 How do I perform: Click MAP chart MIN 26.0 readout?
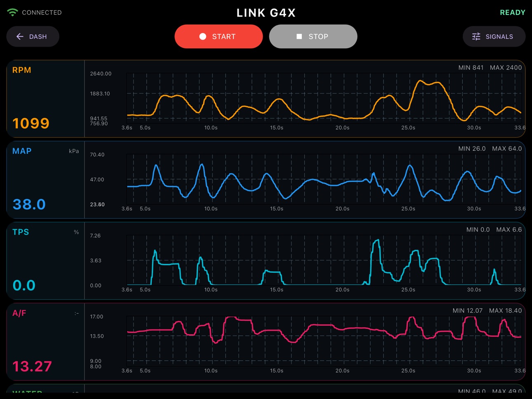pos(472,148)
